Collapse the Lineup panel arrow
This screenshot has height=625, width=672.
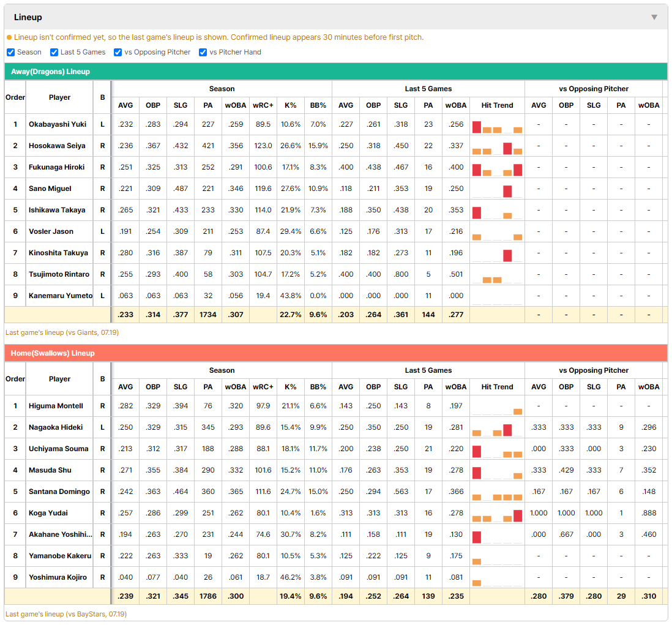click(x=654, y=17)
